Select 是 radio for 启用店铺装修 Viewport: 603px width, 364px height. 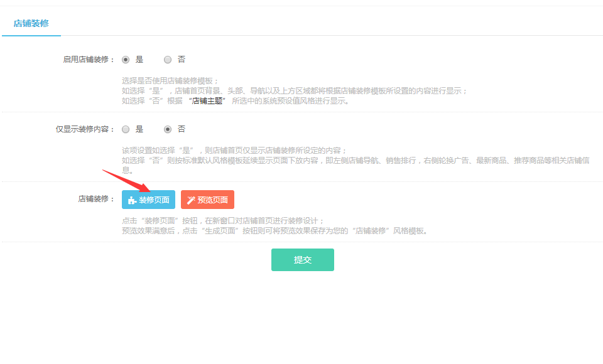click(126, 60)
